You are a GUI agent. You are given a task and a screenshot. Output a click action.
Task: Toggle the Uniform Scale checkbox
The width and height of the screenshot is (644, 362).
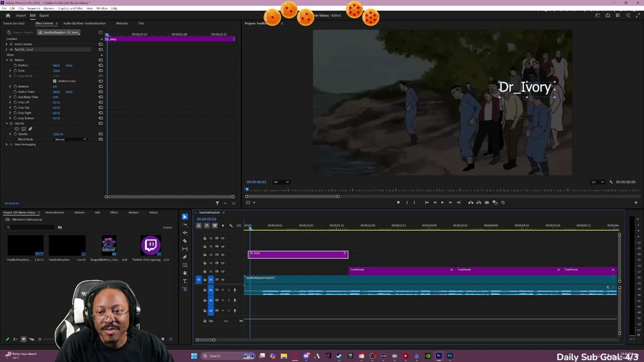coord(54,81)
